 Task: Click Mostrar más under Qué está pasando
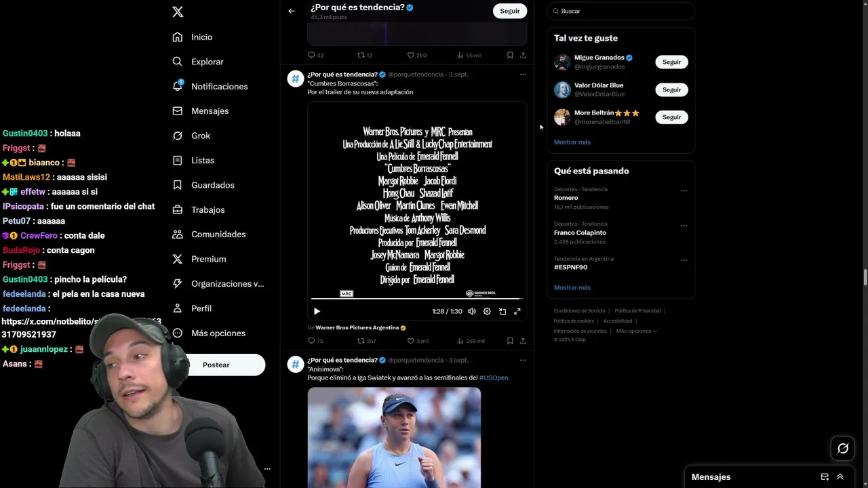[x=572, y=287]
